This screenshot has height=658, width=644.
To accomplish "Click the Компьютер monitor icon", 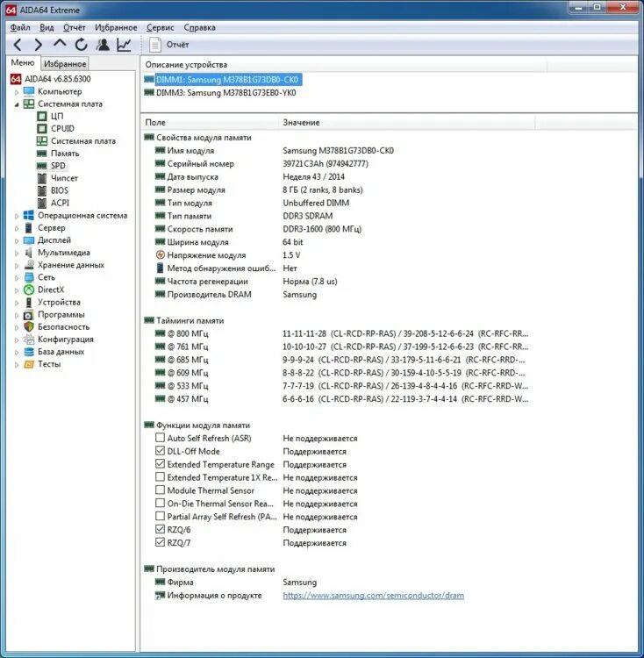I will [29, 91].
